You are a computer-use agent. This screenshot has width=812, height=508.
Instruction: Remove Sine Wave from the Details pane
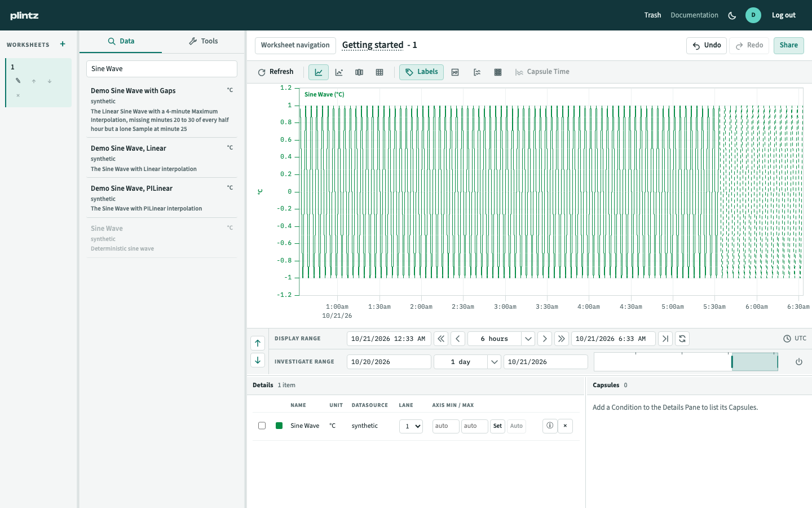pos(565,426)
